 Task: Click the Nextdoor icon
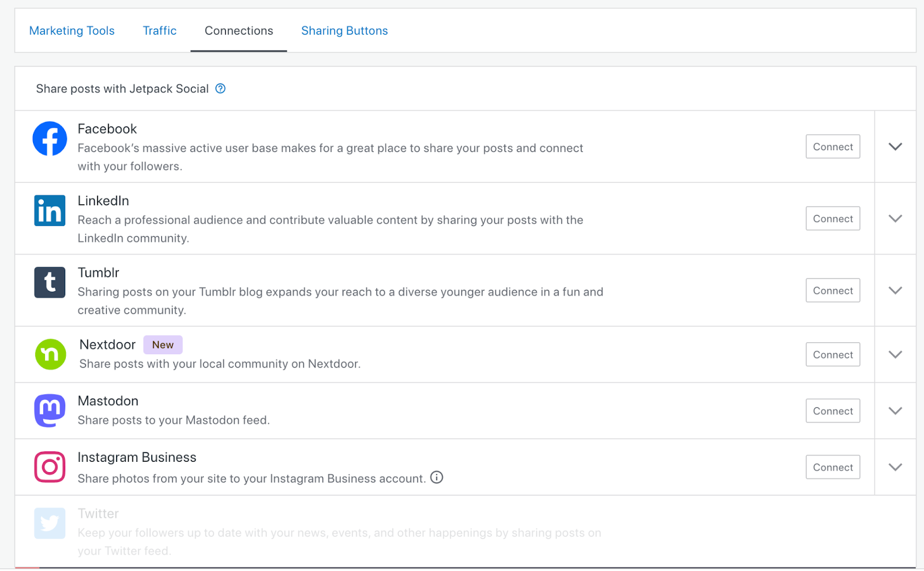coord(50,354)
